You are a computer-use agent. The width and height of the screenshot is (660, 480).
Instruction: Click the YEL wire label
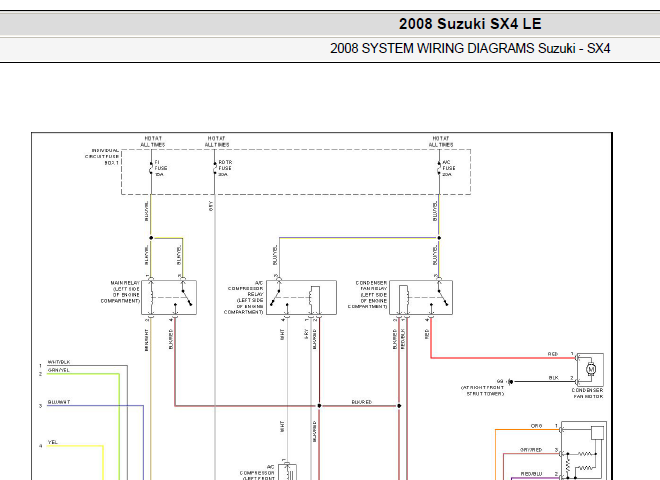(x=53, y=442)
